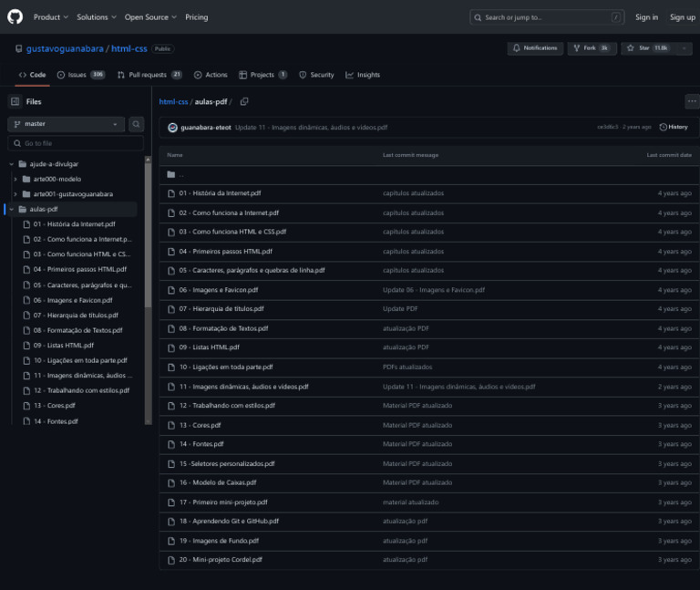The width and height of the screenshot is (700, 590).
Task: Expand the Product menu
Action: tap(50, 16)
